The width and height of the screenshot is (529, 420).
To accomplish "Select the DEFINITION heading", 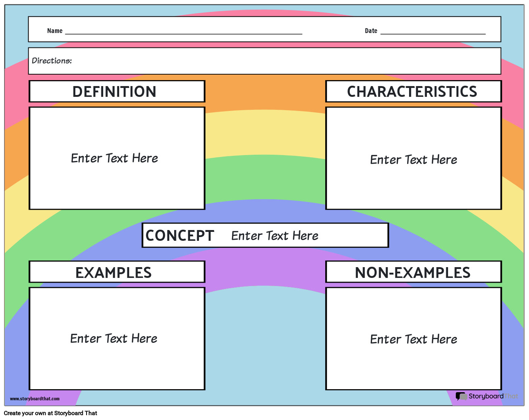I will coord(114,92).
